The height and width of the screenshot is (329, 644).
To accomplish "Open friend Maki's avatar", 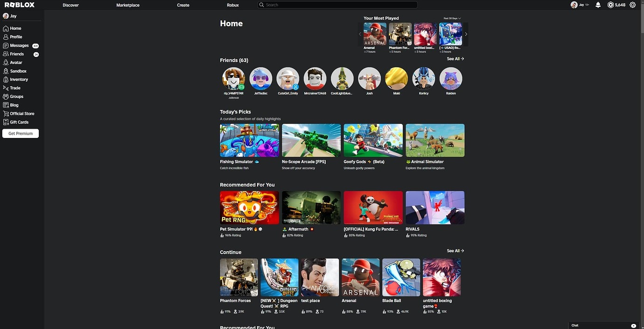I will click(x=397, y=79).
